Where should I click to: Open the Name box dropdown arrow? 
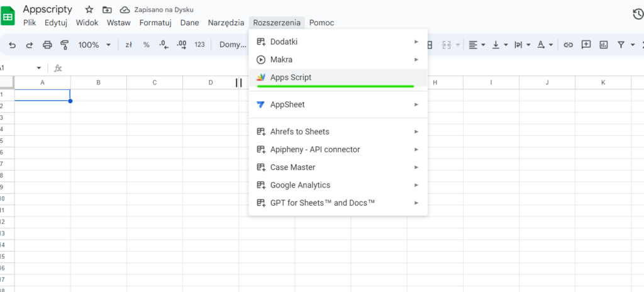[x=39, y=68]
